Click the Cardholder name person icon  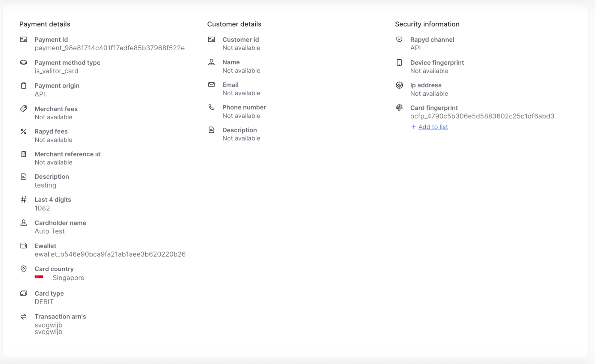24,222
